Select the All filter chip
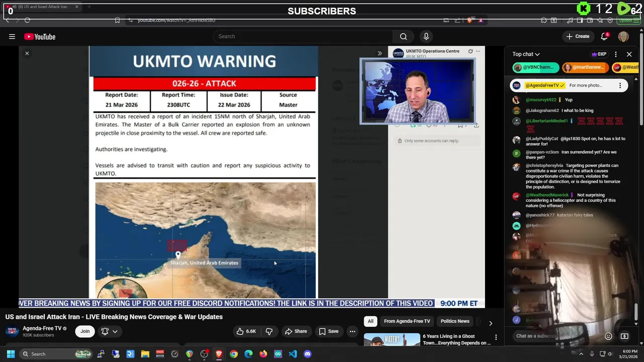 [370, 321]
